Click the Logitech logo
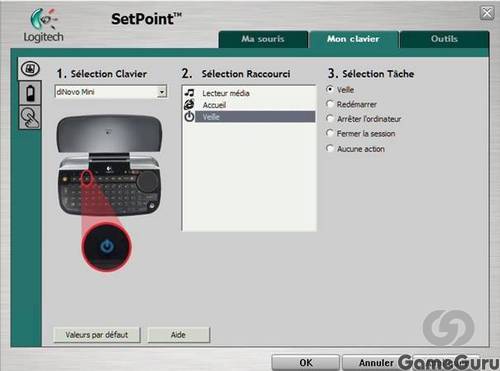 [x=44, y=26]
